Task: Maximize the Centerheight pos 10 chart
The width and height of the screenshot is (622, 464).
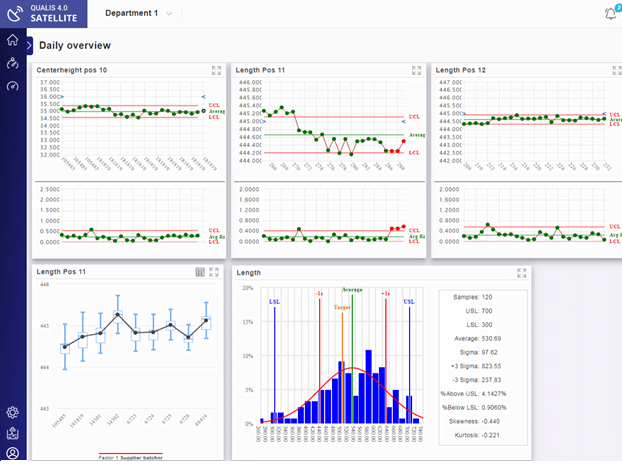Action: click(216, 70)
